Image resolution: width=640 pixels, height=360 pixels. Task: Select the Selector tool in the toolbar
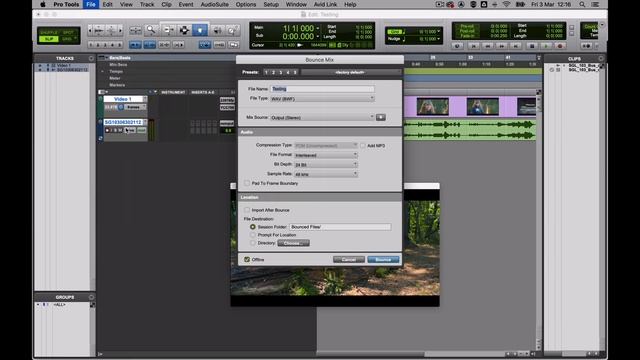(x=184, y=30)
